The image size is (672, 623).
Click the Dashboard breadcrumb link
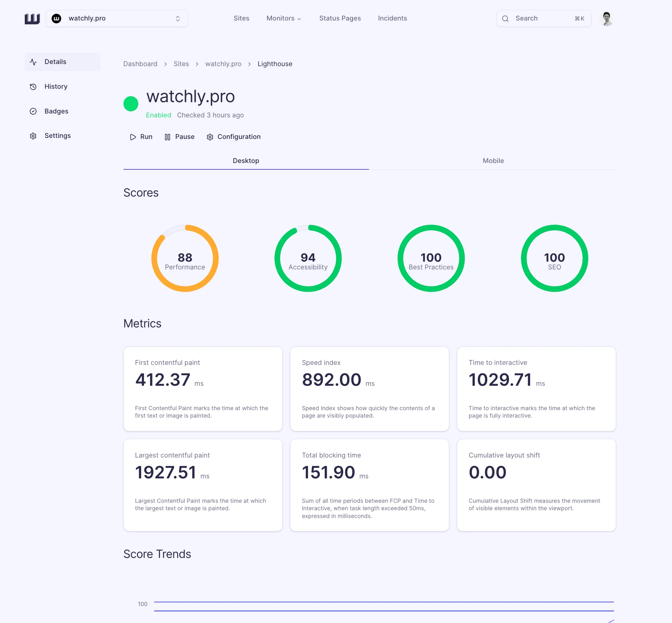pos(140,64)
